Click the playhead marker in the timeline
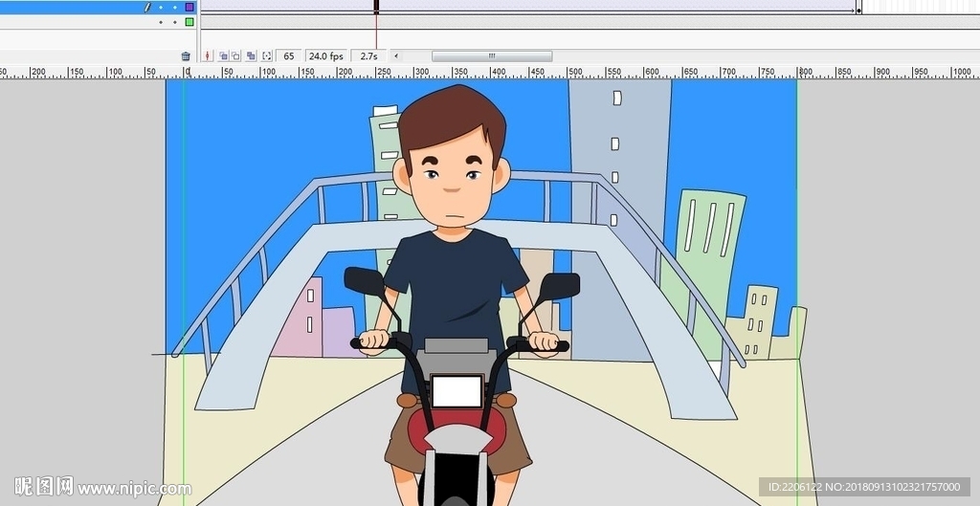This screenshot has height=506, width=980. click(x=376, y=7)
